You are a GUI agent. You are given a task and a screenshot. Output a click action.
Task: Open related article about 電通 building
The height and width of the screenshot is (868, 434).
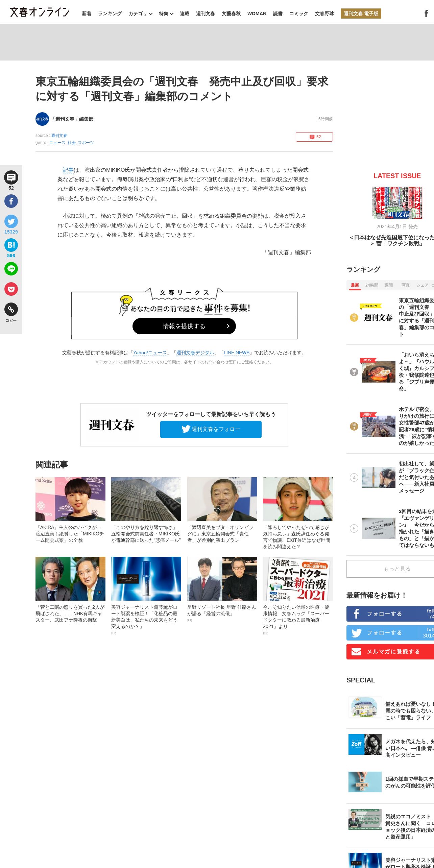coord(146,499)
